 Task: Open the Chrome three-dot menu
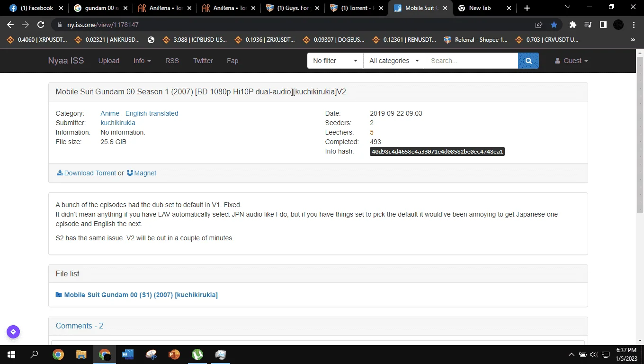[634, 25]
